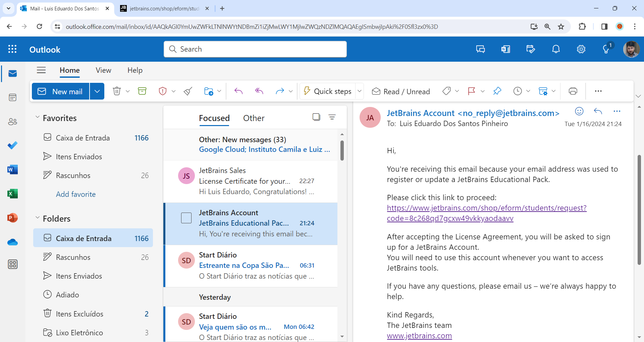Open Google Cloud; Instituto Camila other messages

[264, 150]
